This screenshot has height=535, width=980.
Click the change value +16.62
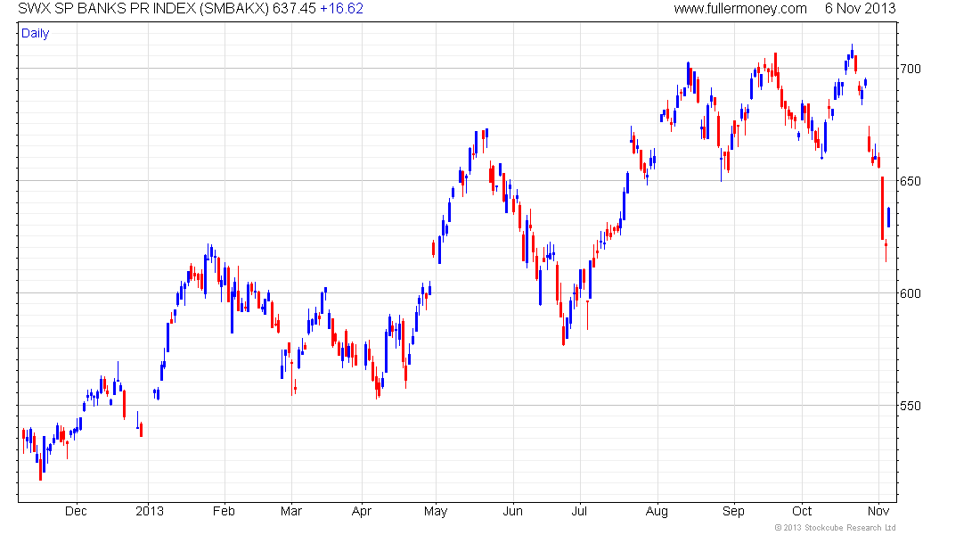click(x=341, y=9)
